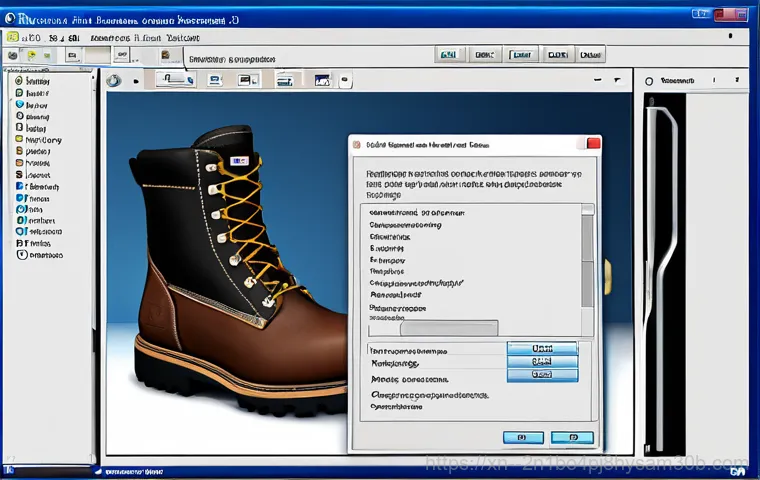
Task: Open the small arrow dropdown at viewport toolbar right
Action: (617, 80)
